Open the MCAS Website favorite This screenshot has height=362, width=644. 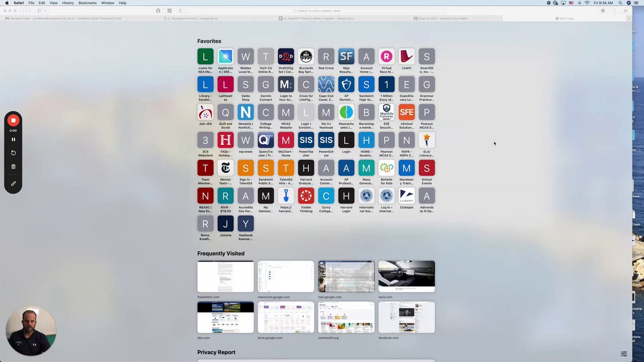(x=286, y=113)
